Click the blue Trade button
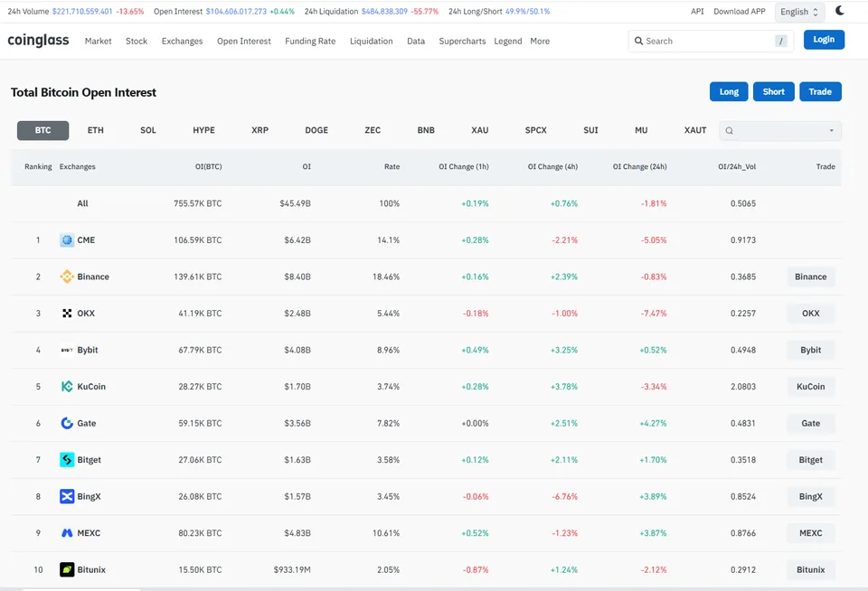 point(820,92)
